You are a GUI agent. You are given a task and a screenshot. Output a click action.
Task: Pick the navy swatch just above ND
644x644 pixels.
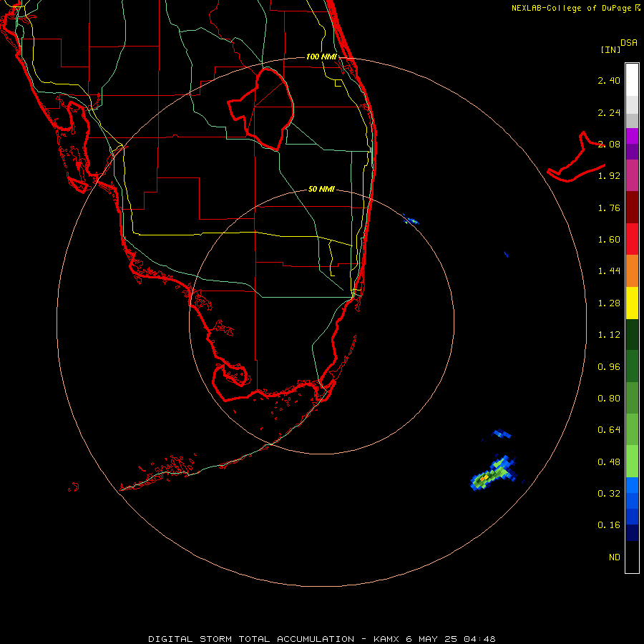click(x=632, y=532)
